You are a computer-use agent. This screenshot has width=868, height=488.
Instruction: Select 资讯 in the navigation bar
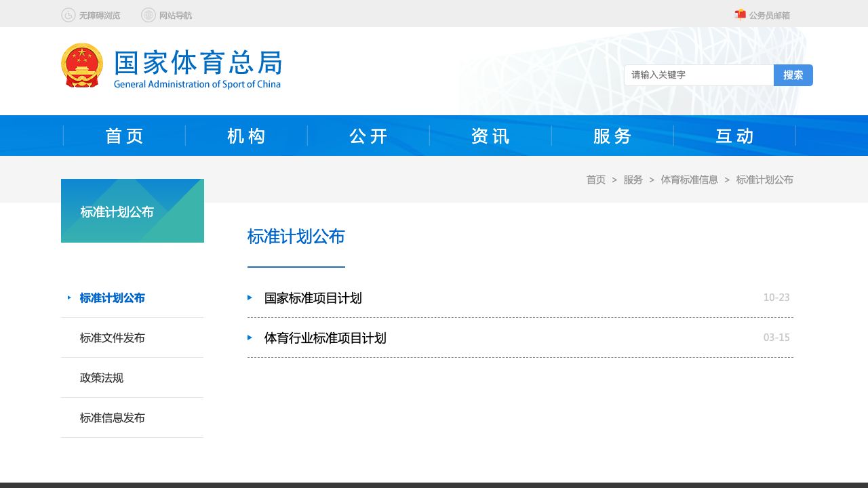pyautogui.click(x=490, y=136)
